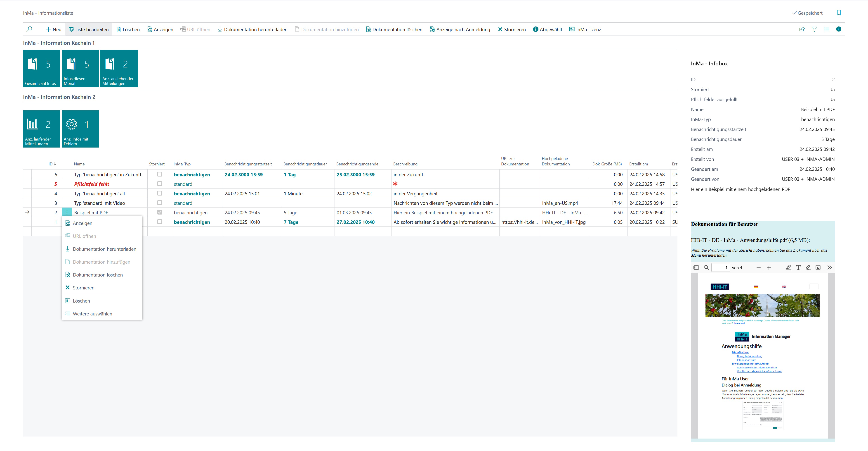
Task: Uncheck Storniert checkbox for Beispiel mit PDF
Action: pos(160,212)
